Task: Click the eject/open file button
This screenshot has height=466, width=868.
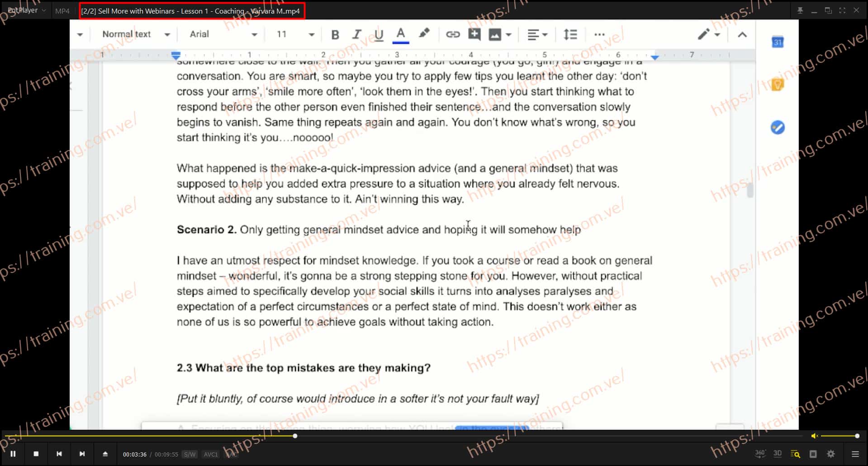Action: 105,454
